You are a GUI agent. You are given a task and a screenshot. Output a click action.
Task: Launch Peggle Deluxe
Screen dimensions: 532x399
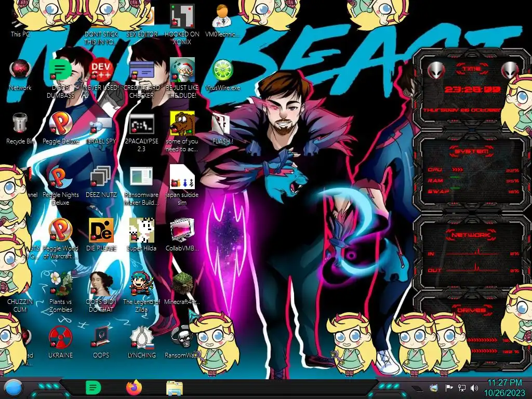tap(60, 128)
